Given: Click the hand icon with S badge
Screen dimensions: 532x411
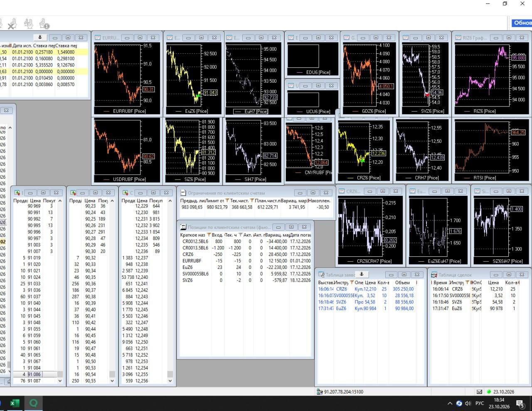Looking at the screenshot, I should [x=44, y=24].
